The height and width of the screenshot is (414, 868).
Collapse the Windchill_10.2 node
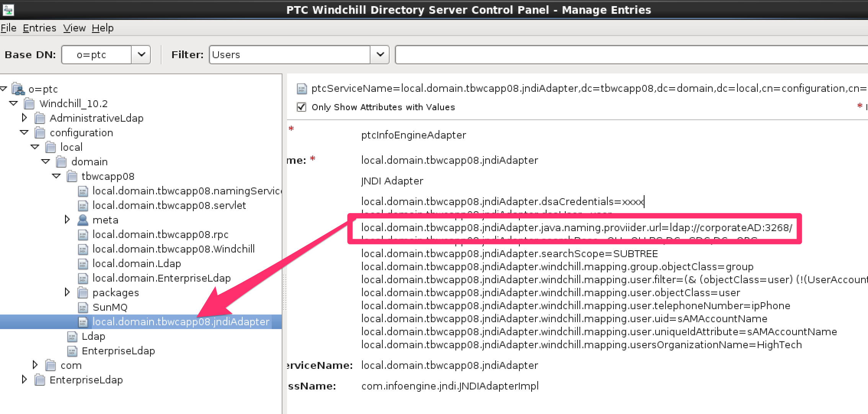(x=13, y=103)
